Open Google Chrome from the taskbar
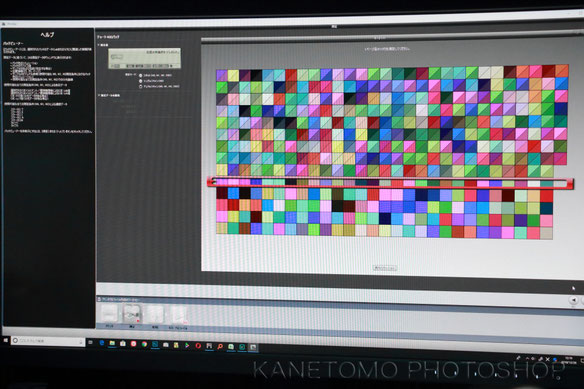 coord(144,344)
